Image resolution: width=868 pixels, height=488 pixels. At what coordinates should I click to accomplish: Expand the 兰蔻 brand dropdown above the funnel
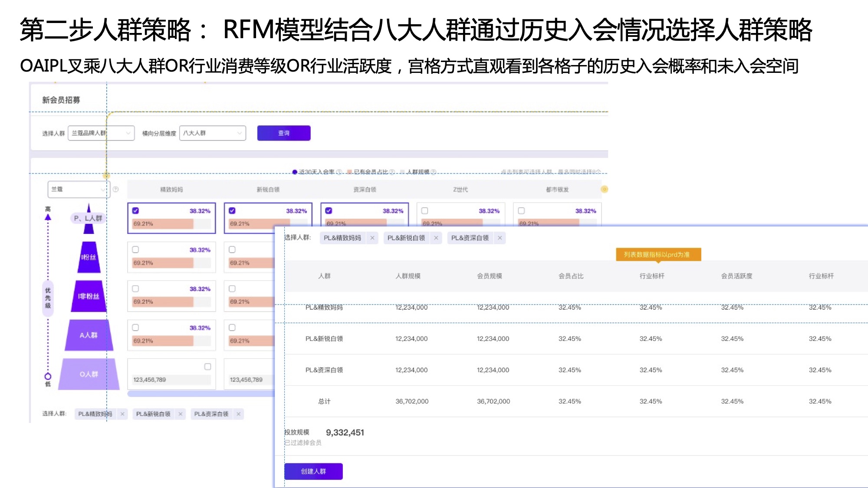[79, 190]
